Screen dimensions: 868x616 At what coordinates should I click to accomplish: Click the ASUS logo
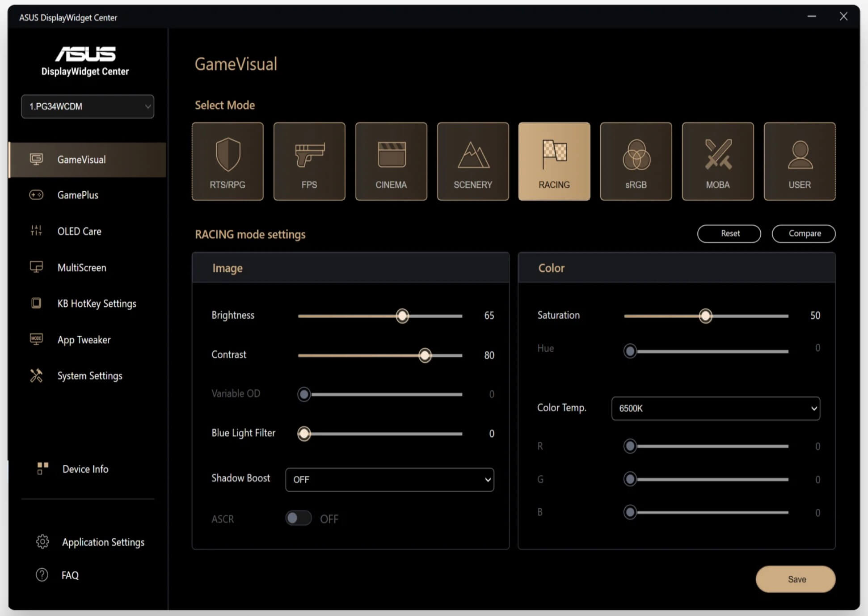[x=85, y=54]
